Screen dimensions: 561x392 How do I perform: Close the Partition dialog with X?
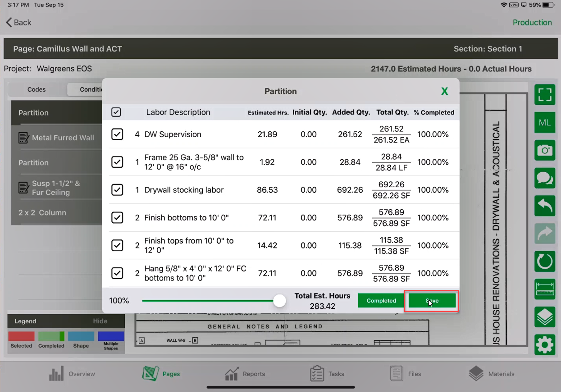click(444, 91)
